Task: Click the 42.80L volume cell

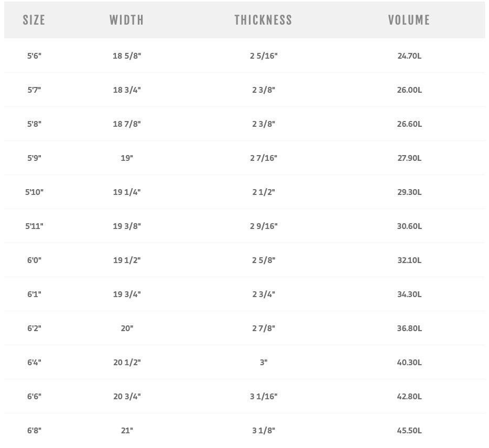Action: [x=409, y=396]
